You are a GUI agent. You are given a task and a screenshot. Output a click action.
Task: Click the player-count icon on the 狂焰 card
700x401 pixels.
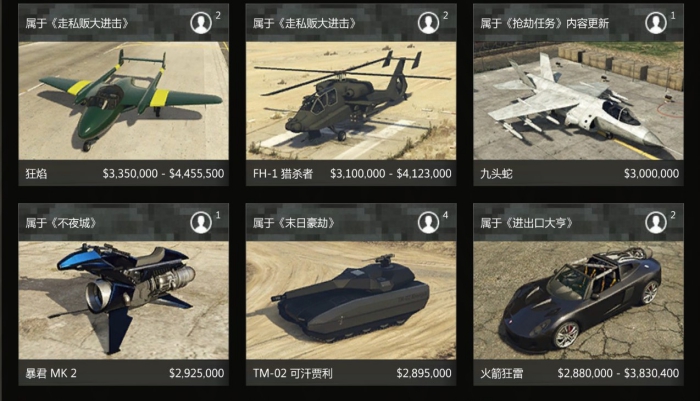tap(201, 23)
